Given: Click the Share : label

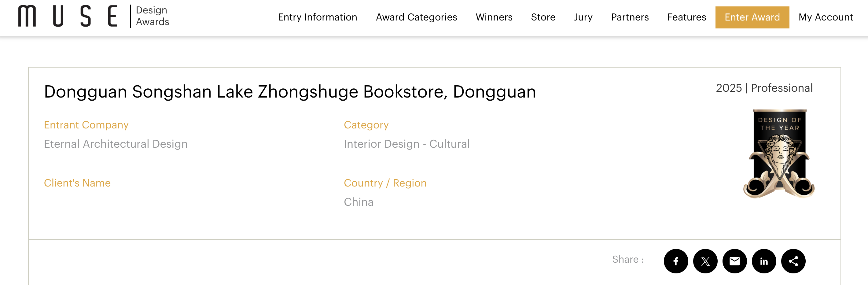Looking at the screenshot, I should [628, 259].
